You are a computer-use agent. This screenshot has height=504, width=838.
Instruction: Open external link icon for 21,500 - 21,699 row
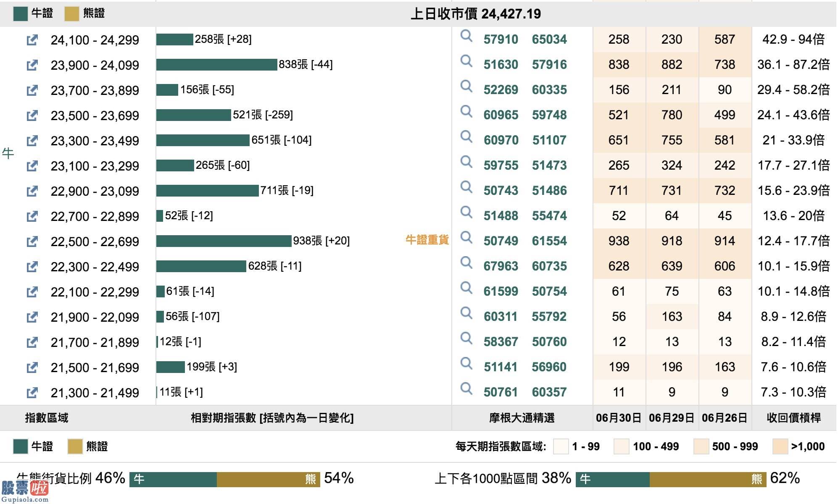point(32,367)
